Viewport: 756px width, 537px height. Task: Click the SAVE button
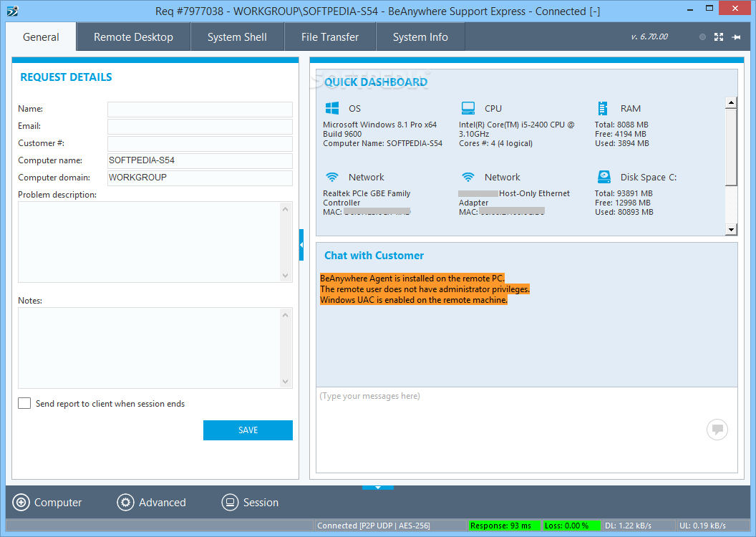coord(248,430)
